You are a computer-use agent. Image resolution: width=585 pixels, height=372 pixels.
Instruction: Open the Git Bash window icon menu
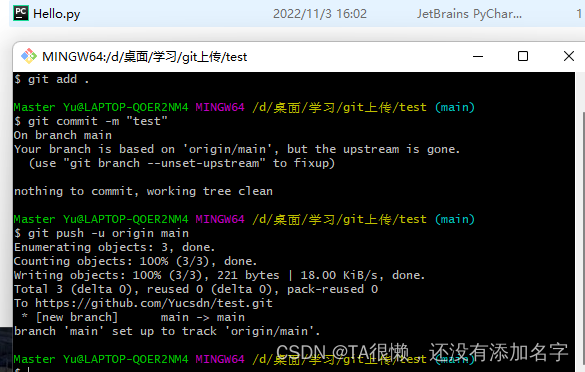point(29,56)
